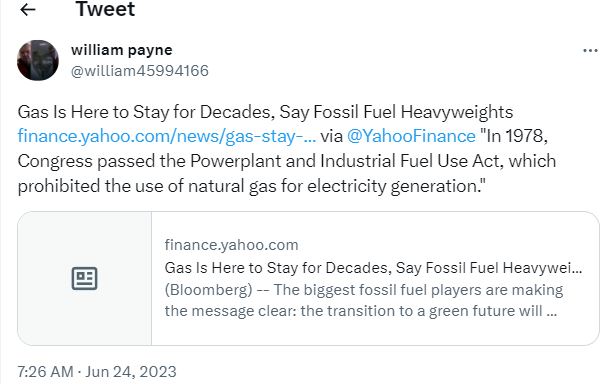Click the 7:26 AM timestamp
The image size is (614, 384).
tap(45, 371)
